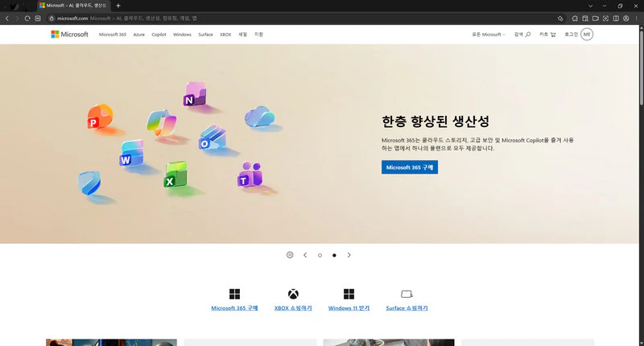Follow the XBOX 쇼핑하기 quick link
644x346 pixels.
[x=293, y=308]
